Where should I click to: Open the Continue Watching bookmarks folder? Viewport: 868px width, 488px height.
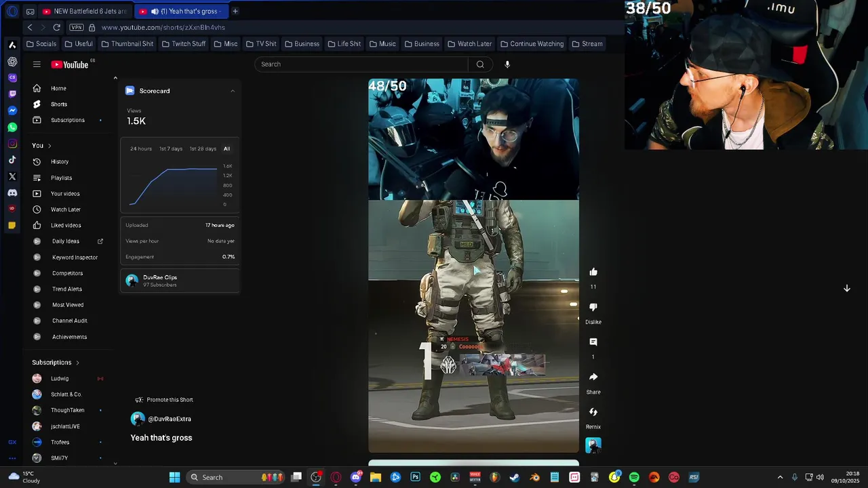coord(532,44)
